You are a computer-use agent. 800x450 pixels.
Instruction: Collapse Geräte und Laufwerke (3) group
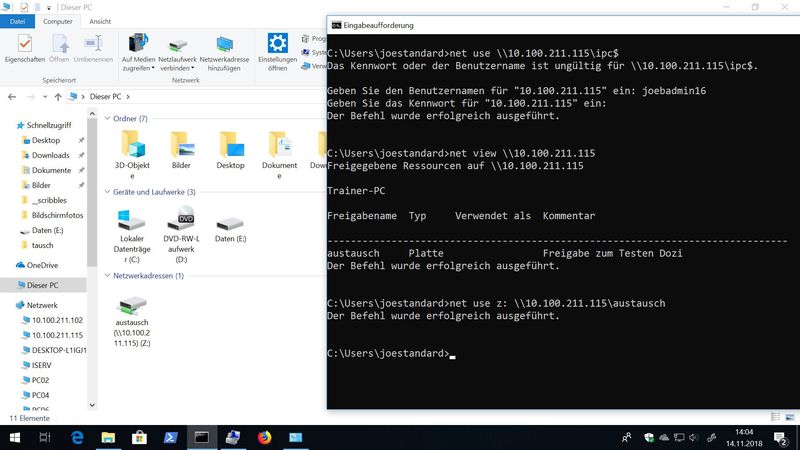(x=108, y=192)
